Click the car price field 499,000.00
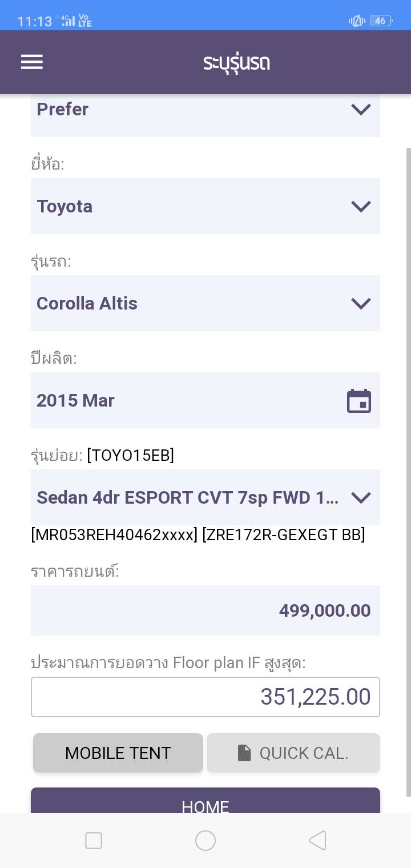 (x=205, y=610)
